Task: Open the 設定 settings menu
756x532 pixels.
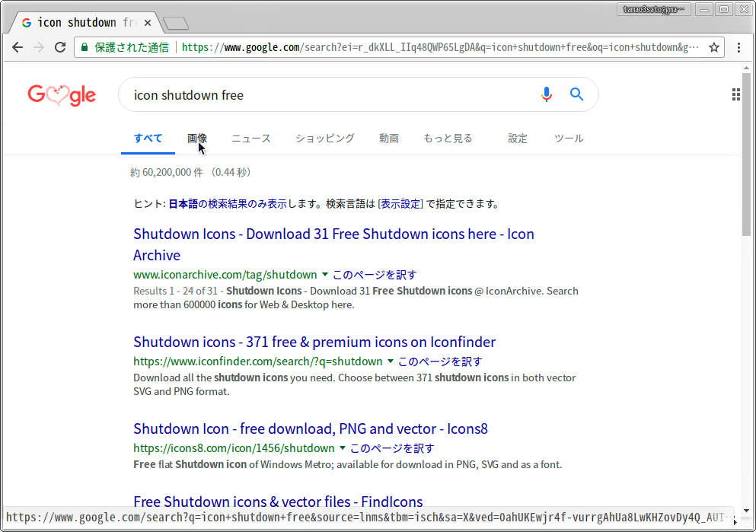Action: pos(518,139)
